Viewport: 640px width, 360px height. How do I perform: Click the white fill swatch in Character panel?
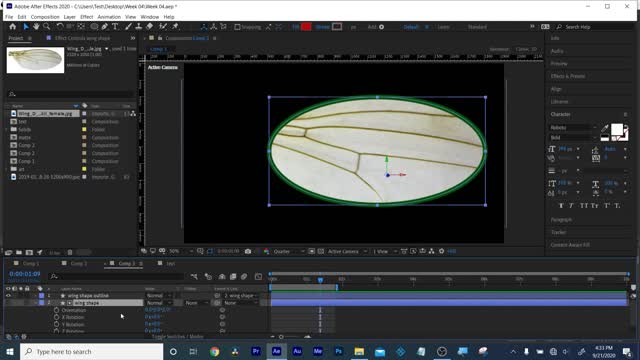(617, 129)
